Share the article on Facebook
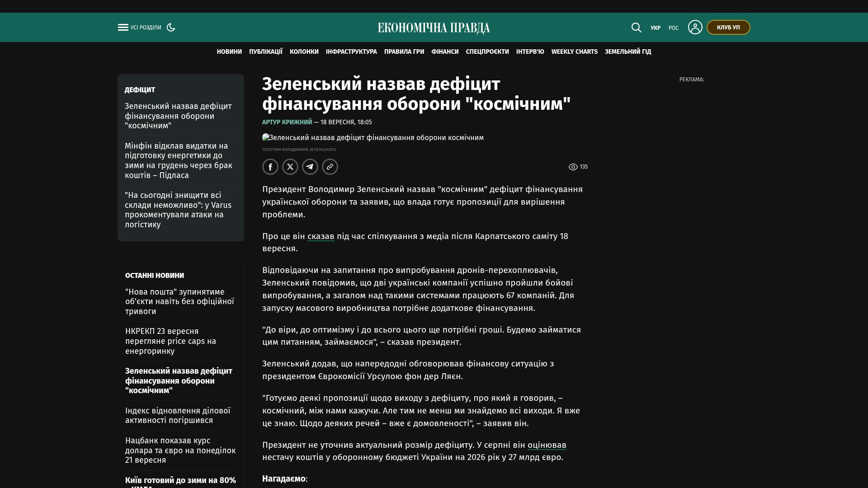 [270, 167]
